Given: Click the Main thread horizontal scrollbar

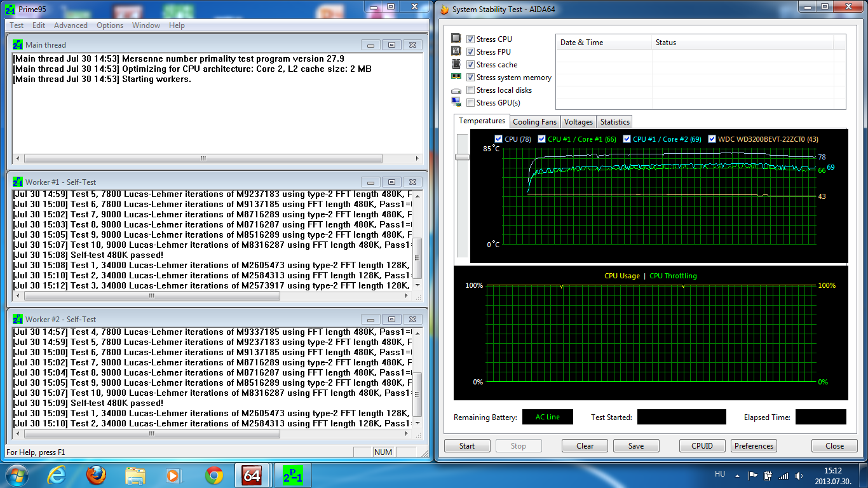Looking at the screenshot, I should (x=217, y=158).
